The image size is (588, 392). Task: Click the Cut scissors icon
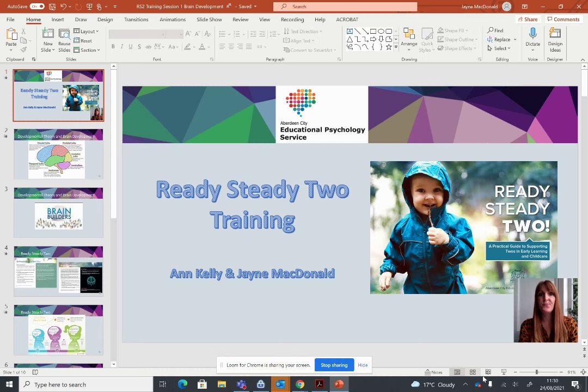[23, 32]
